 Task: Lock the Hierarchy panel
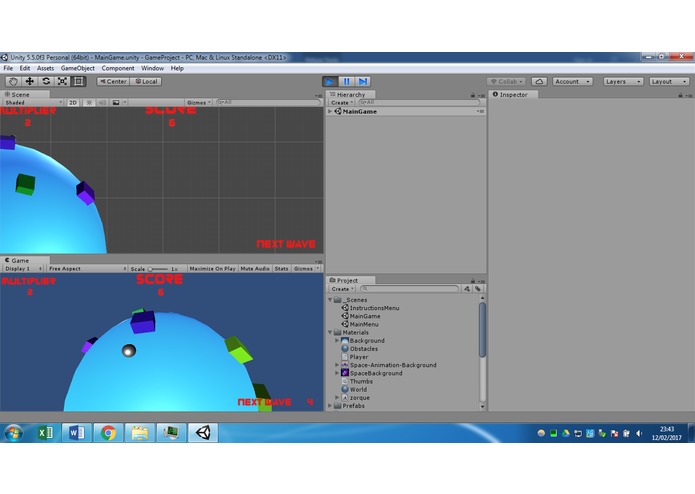(x=472, y=95)
